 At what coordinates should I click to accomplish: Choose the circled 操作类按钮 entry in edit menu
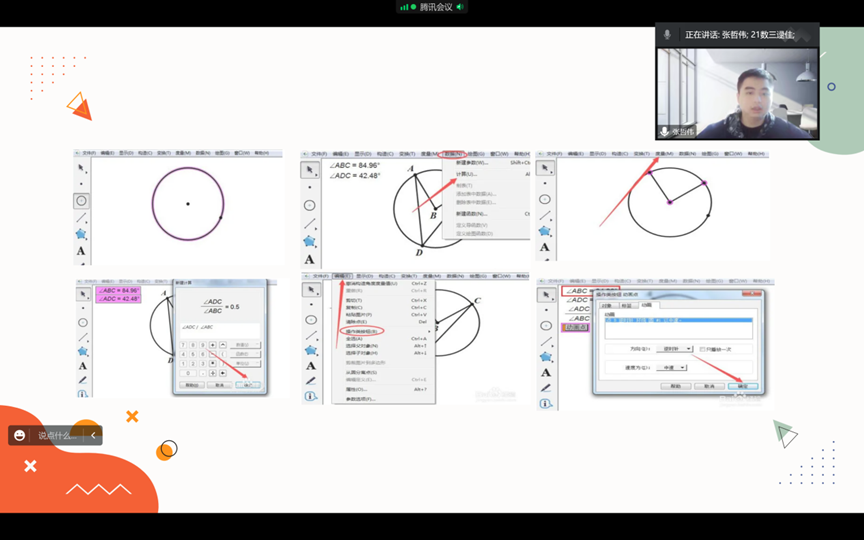pos(360,330)
